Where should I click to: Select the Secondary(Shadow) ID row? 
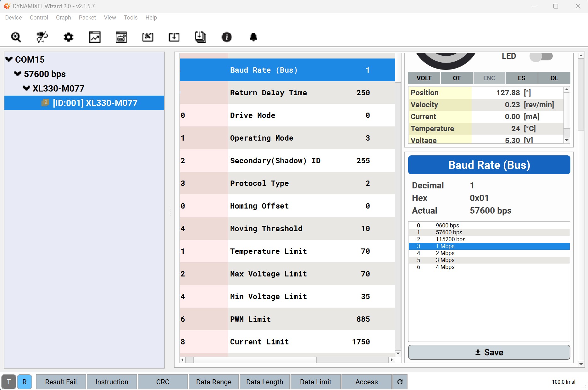pos(287,160)
